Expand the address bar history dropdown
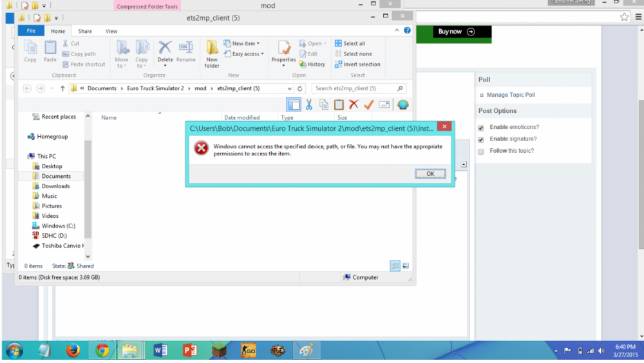Image resolution: width=644 pixels, height=363 pixels. 291,88
